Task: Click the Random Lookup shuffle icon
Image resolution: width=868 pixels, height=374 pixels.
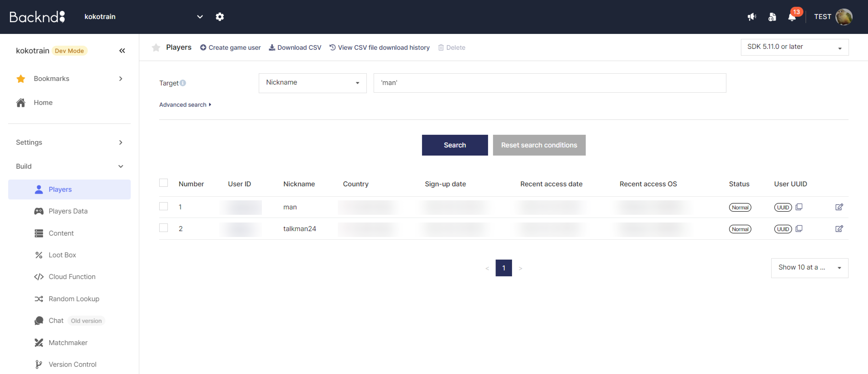Action: (39, 299)
